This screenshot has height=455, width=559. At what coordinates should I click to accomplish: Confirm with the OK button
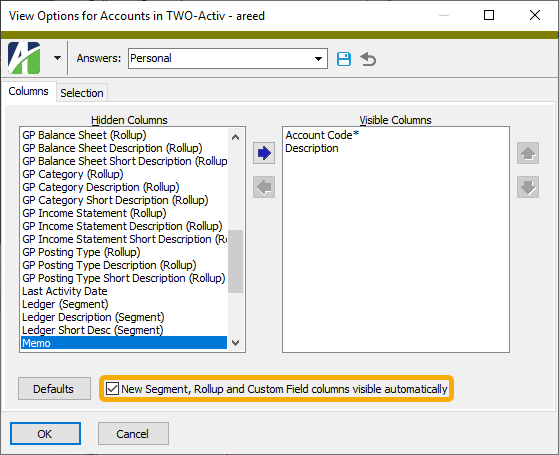pos(45,434)
